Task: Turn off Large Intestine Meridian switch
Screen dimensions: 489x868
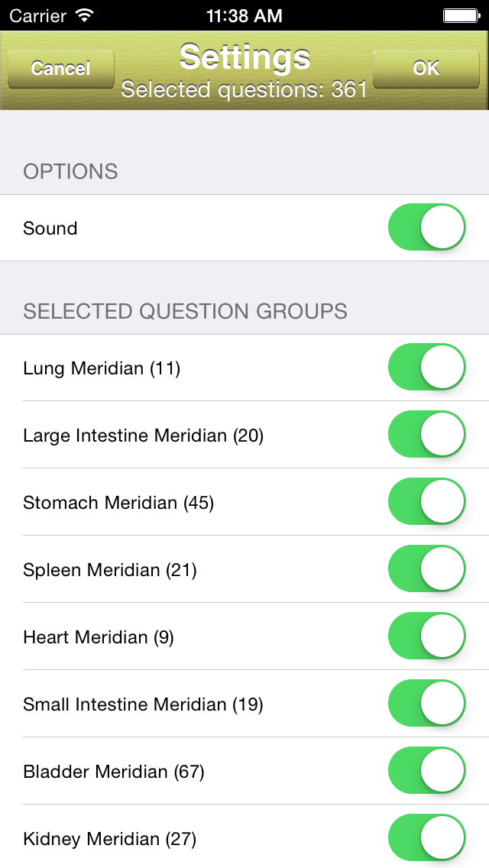Action: (426, 435)
